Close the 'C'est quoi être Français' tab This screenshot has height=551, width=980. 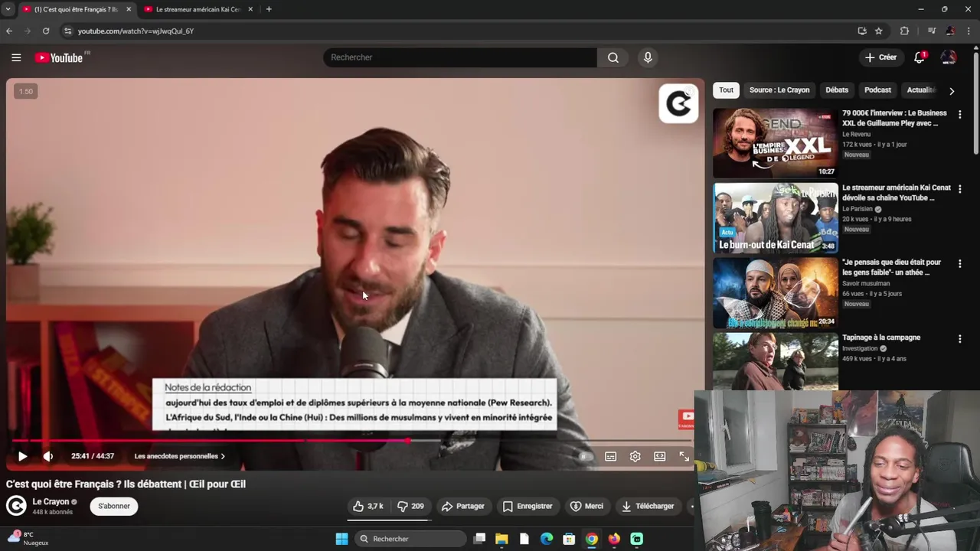tap(129, 9)
